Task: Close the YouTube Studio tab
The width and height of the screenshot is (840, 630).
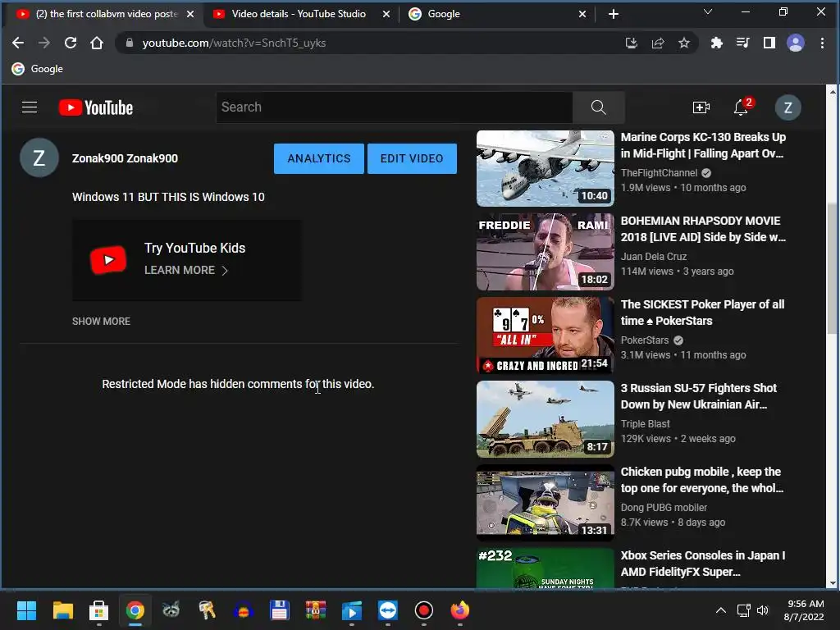Action: tap(386, 14)
